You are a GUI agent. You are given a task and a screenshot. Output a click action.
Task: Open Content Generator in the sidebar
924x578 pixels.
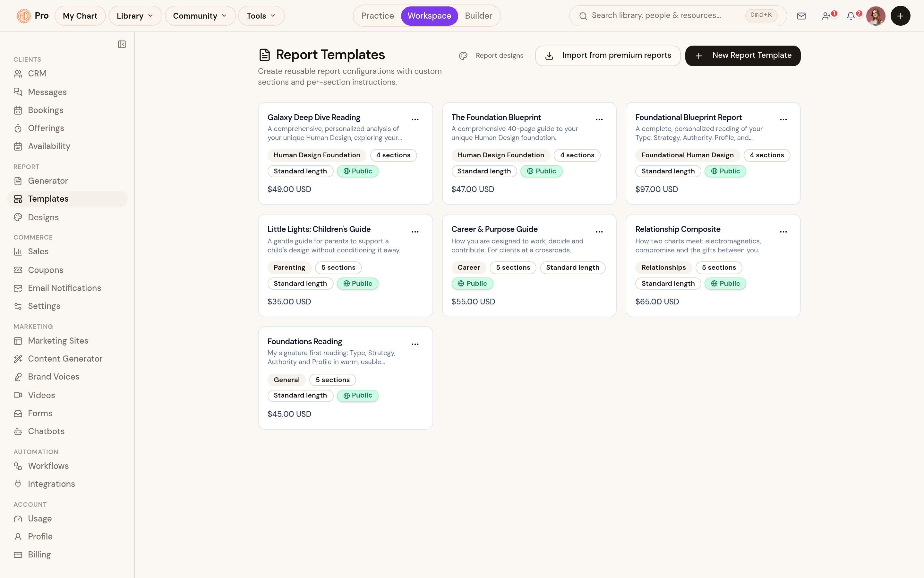(67, 359)
